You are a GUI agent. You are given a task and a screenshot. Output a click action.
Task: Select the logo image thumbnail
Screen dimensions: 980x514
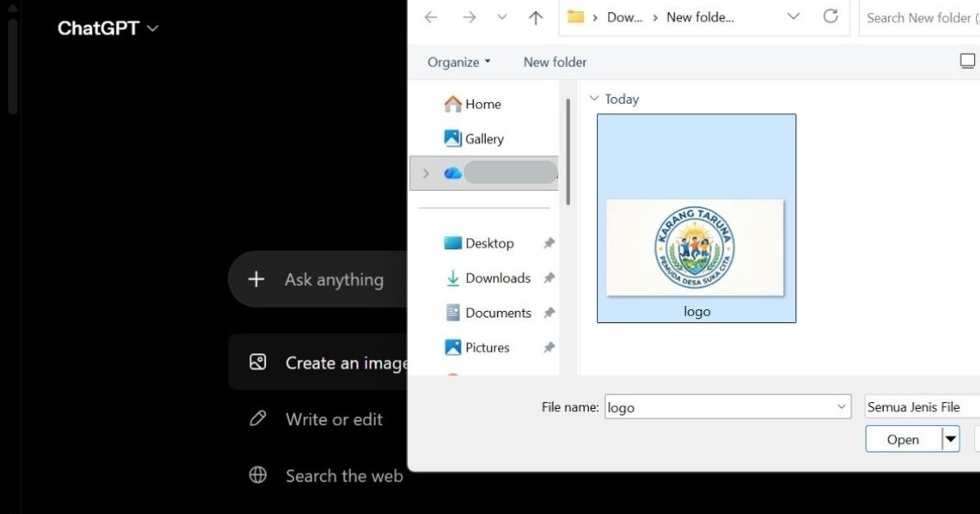(695, 247)
